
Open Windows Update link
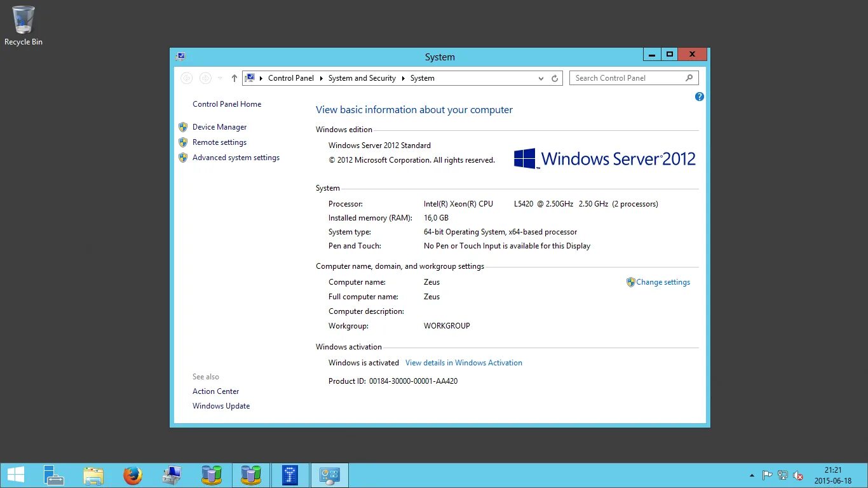coord(221,406)
